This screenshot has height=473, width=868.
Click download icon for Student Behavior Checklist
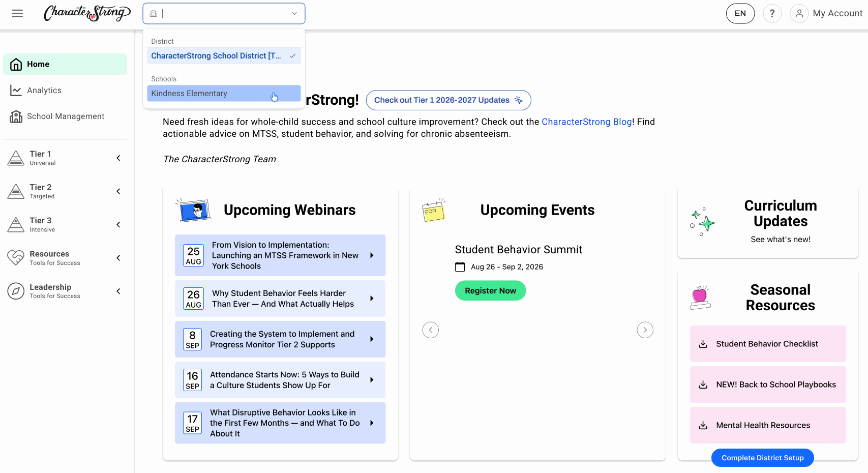tap(703, 344)
